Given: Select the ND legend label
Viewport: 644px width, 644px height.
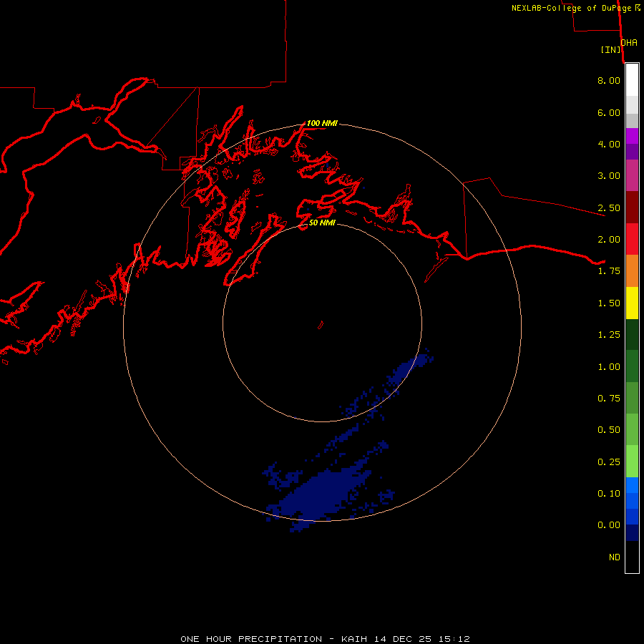Looking at the screenshot, I should [615, 557].
